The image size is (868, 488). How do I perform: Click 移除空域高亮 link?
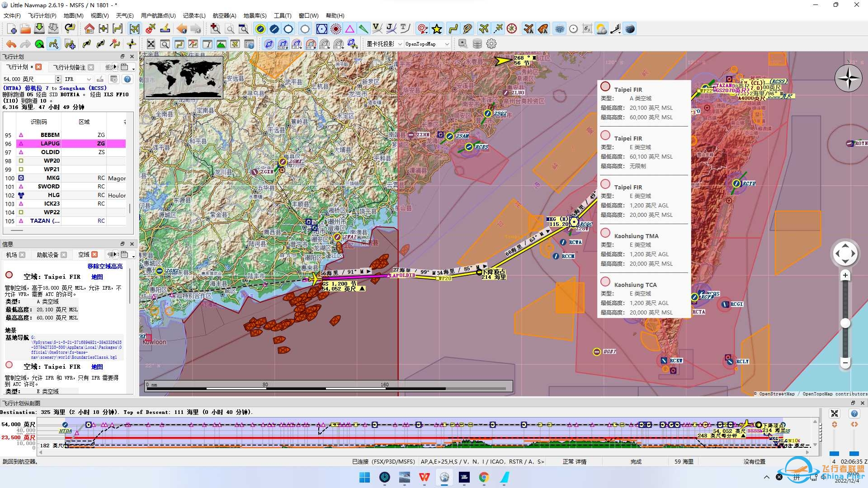105,266
